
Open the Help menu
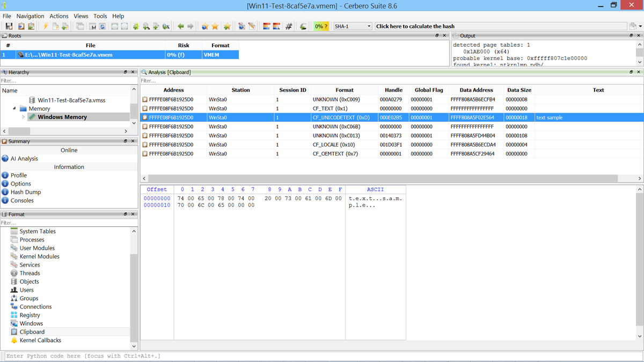click(x=118, y=16)
